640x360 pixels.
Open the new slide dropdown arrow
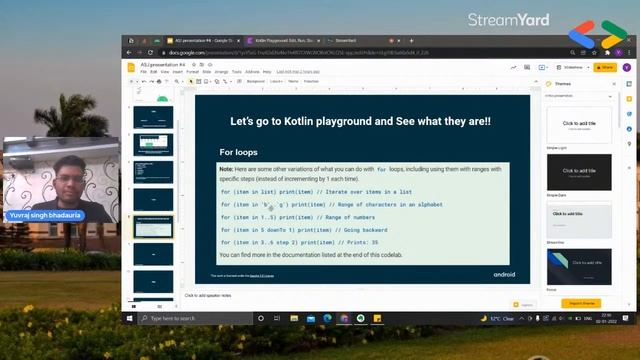pyautogui.click(x=137, y=82)
